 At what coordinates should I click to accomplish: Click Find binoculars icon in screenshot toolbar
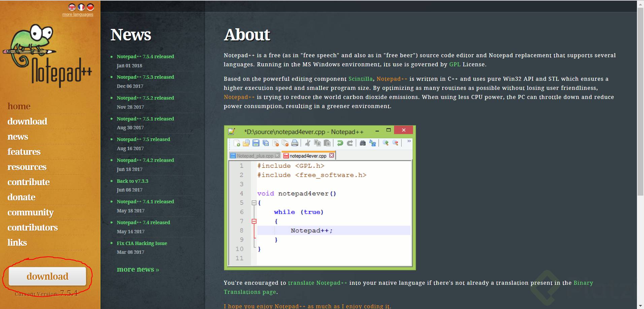point(363,143)
